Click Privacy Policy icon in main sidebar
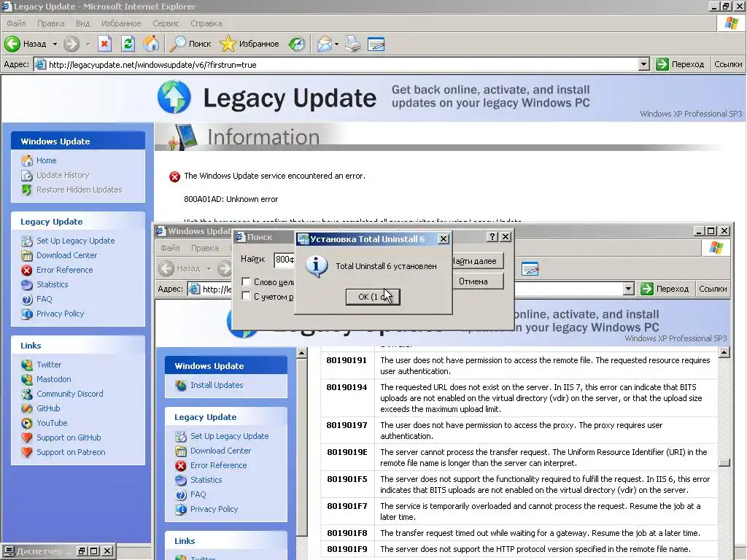The width and height of the screenshot is (747, 560). tap(27, 314)
